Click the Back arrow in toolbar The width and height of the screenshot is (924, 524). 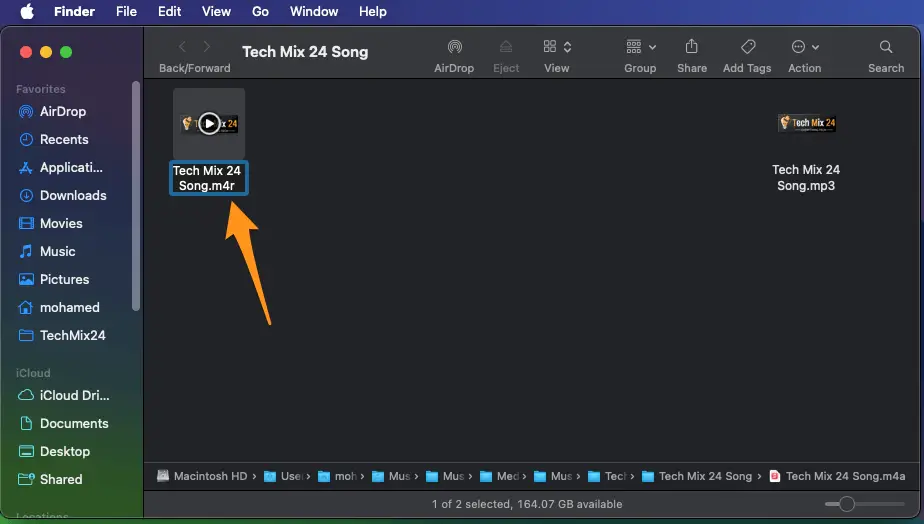[x=182, y=47]
